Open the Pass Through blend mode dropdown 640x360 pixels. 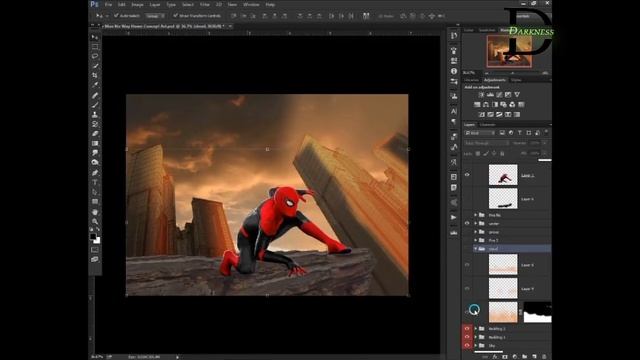pyautogui.click(x=487, y=143)
